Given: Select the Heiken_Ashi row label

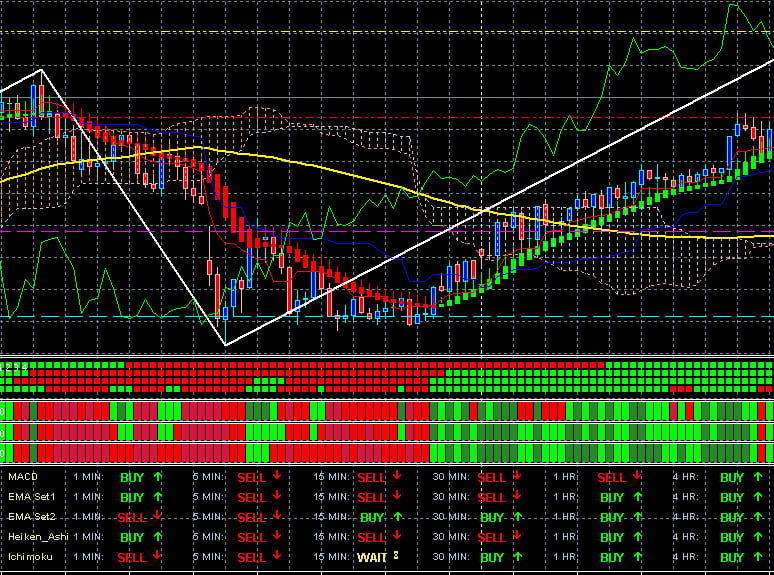Looking at the screenshot, I should coord(37,537).
